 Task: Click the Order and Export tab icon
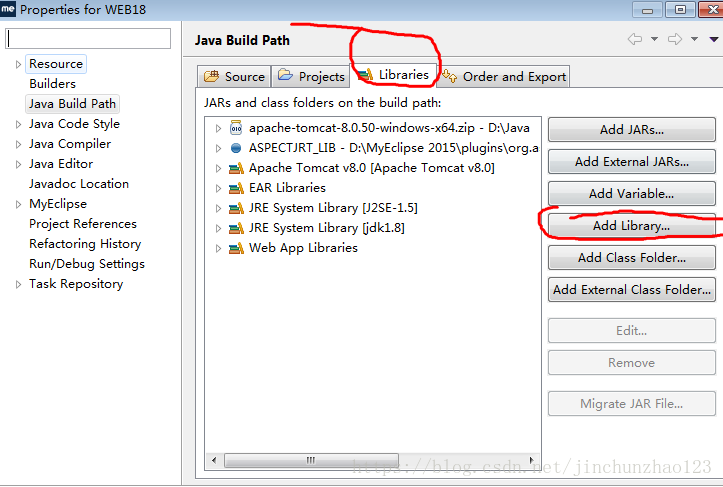450,76
